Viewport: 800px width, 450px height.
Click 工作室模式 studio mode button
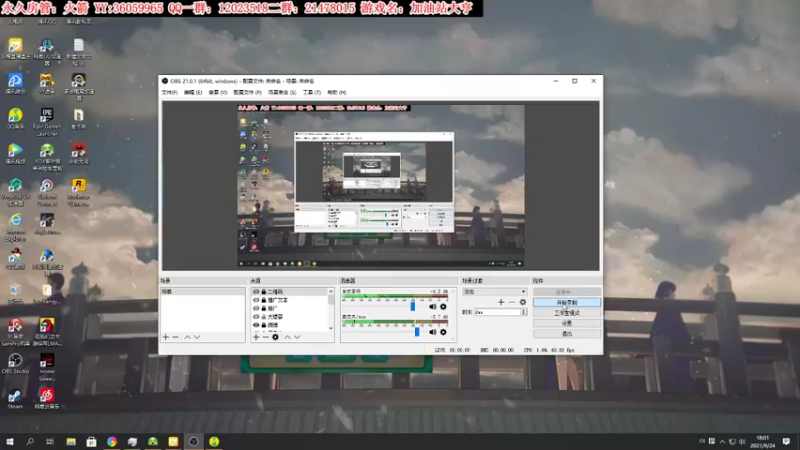coord(567,313)
